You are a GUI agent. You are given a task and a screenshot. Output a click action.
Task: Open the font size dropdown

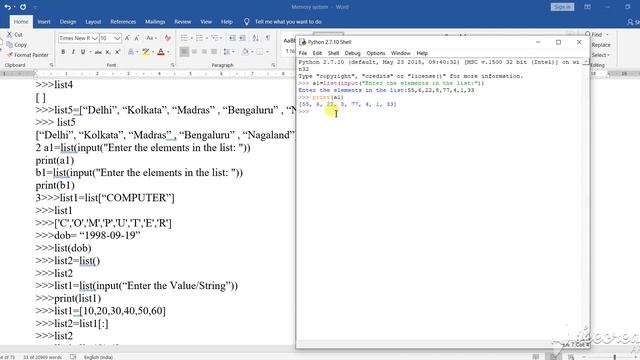point(117,38)
